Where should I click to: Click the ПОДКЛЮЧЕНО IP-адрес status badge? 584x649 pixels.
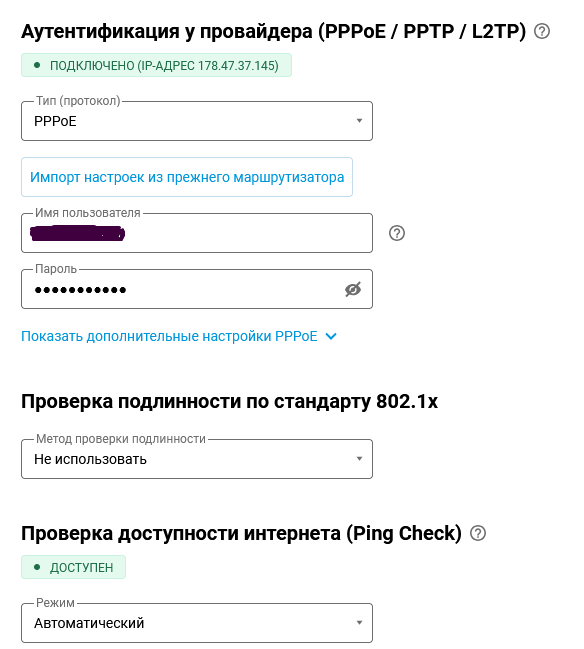click(156, 65)
